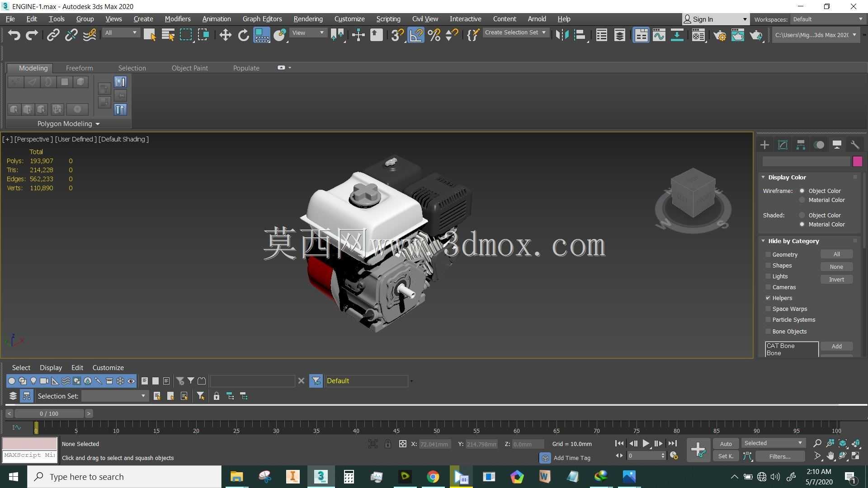868x488 pixels.
Task: Open Time Configuration icon
Action: [674, 456]
